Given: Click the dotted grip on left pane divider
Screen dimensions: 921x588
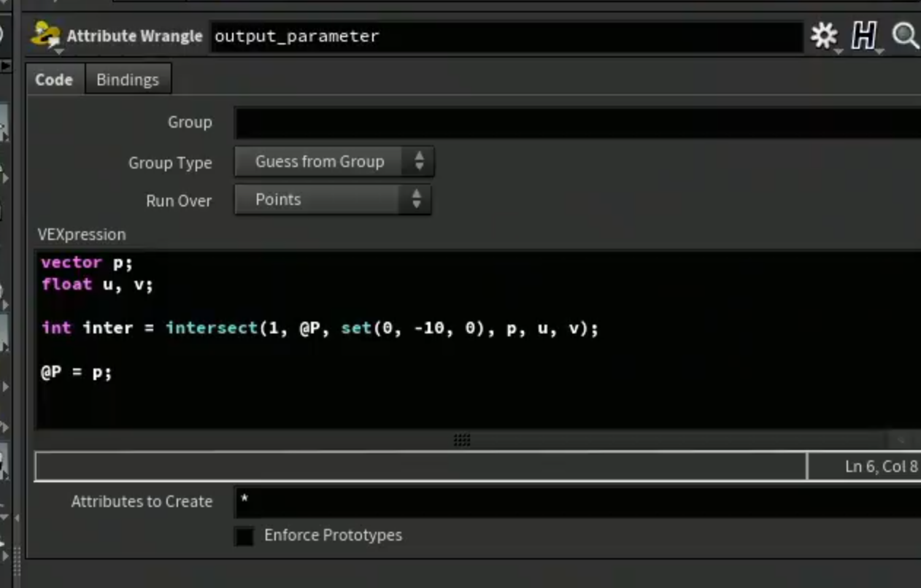Looking at the screenshot, I should click(17, 563).
